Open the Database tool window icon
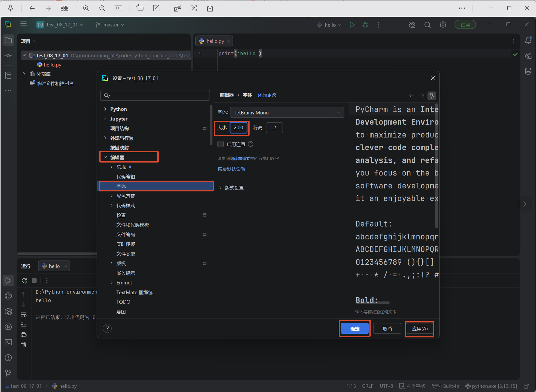This screenshot has width=536, height=392. point(528,71)
